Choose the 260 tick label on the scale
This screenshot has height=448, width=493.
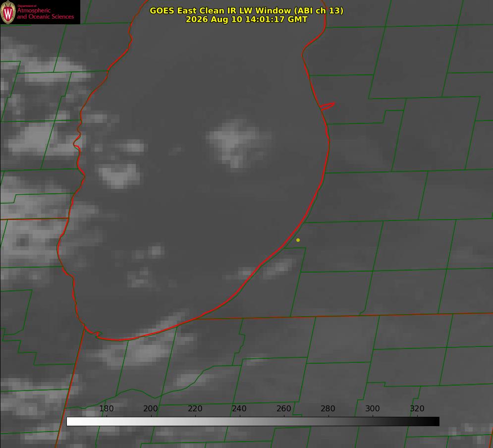coord(283,408)
